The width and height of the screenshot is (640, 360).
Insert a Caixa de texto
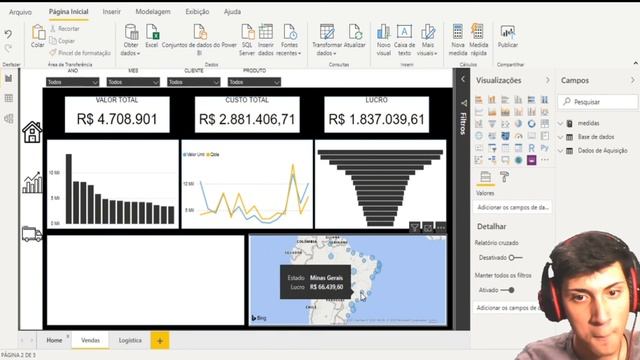(404, 39)
